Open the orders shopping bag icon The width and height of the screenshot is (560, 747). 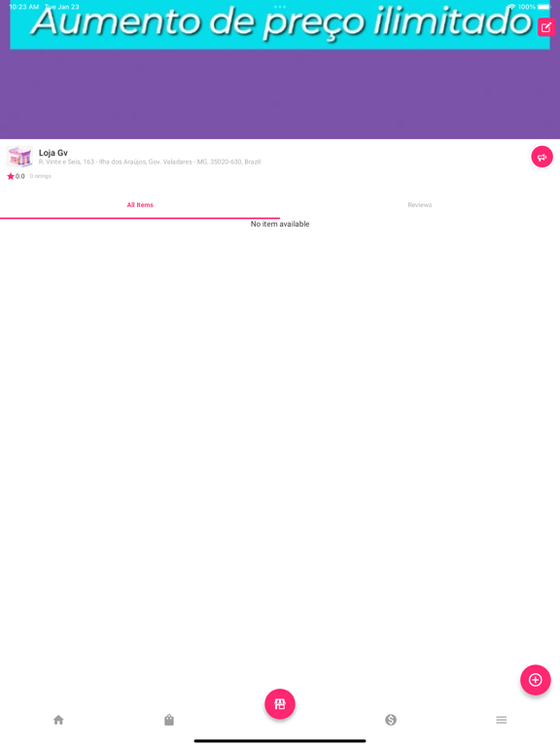click(x=169, y=720)
